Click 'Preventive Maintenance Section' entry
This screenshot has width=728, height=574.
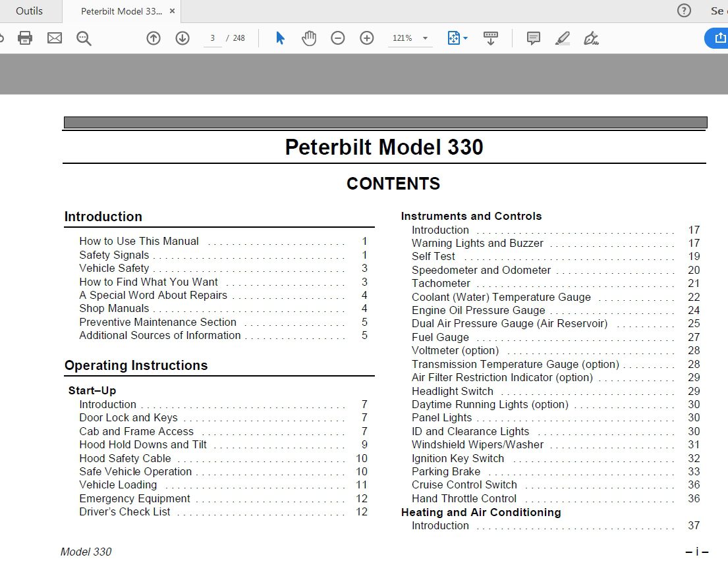tap(158, 322)
